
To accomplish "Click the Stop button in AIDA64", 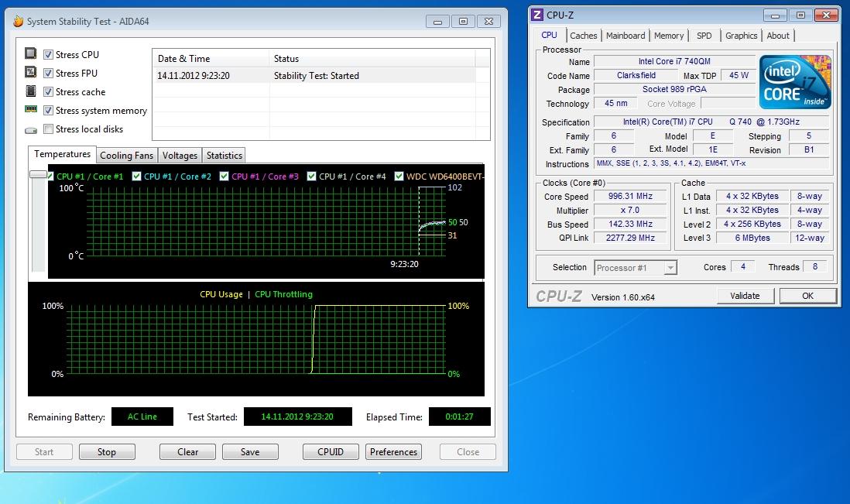I will point(107,452).
